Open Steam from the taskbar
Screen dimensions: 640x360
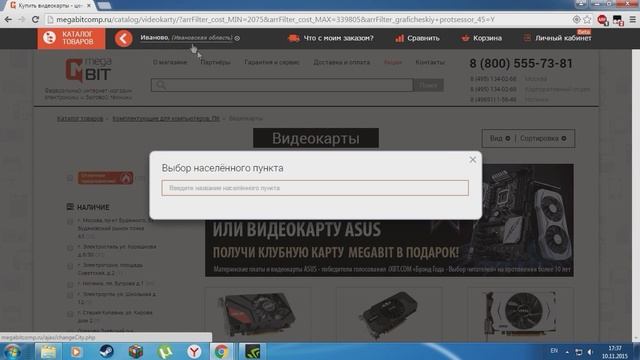[x=107, y=351]
